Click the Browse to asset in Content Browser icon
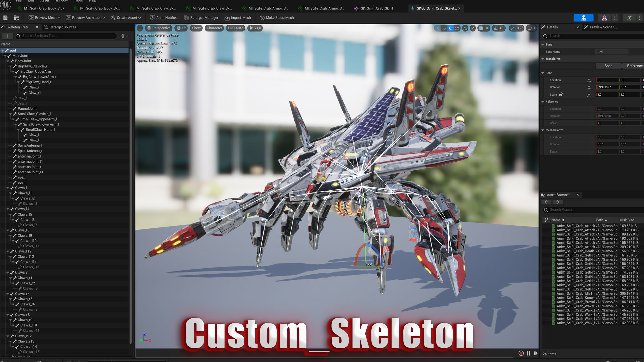 [x=16, y=18]
